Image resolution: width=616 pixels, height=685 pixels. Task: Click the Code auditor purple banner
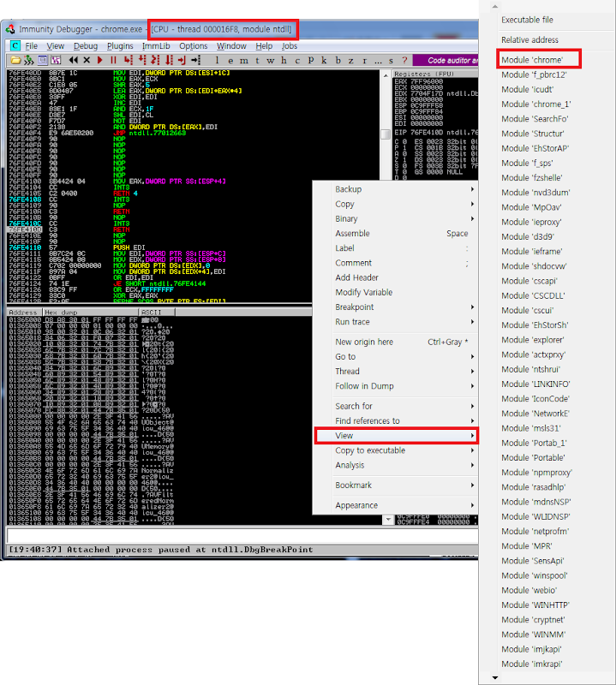[x=446, y=60]
